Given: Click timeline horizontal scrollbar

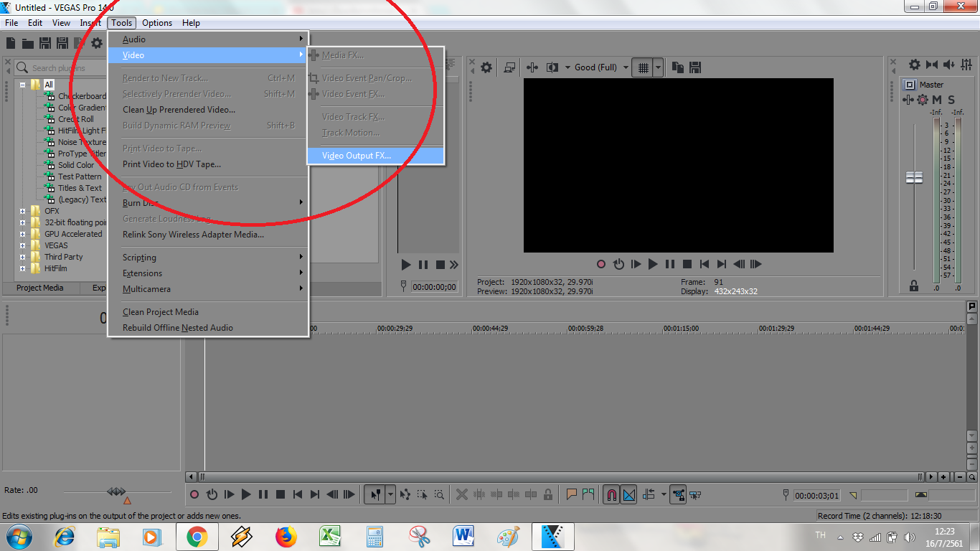Looking at the screenshot, I should click(560, 476).
